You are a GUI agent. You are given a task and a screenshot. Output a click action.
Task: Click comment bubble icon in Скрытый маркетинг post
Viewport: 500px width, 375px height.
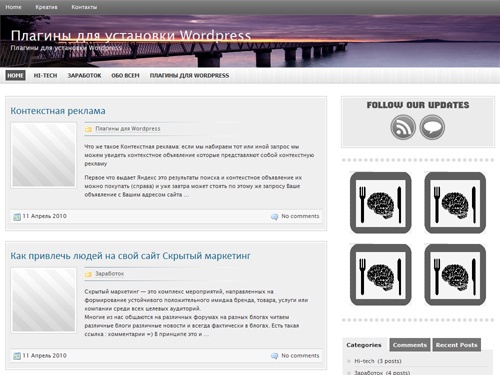(274, 356)
